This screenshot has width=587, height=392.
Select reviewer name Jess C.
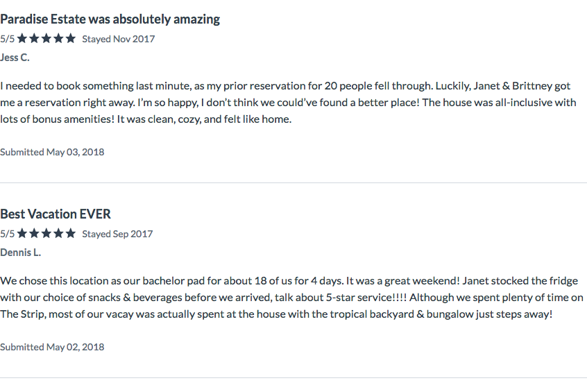point(15,58)
